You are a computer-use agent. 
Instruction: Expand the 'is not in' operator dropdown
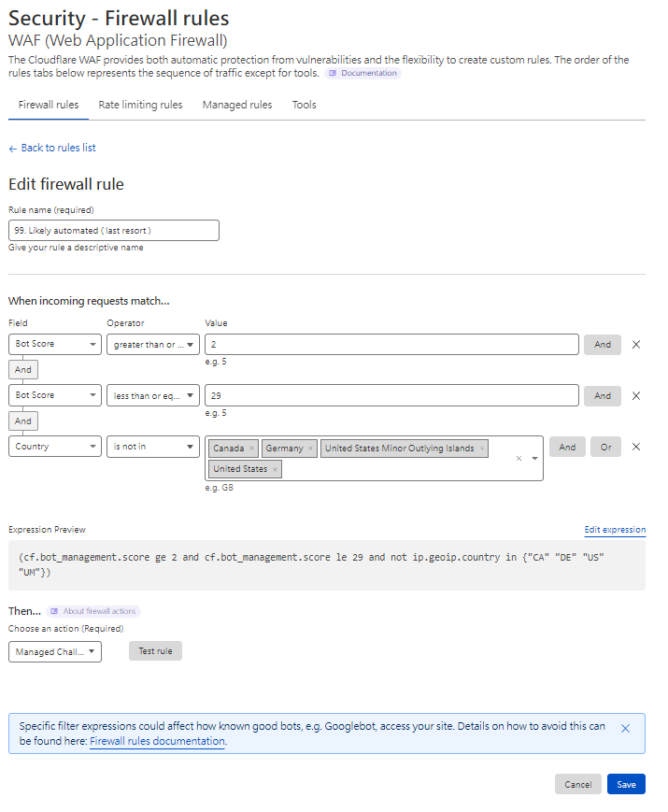(x=152, y=447)
